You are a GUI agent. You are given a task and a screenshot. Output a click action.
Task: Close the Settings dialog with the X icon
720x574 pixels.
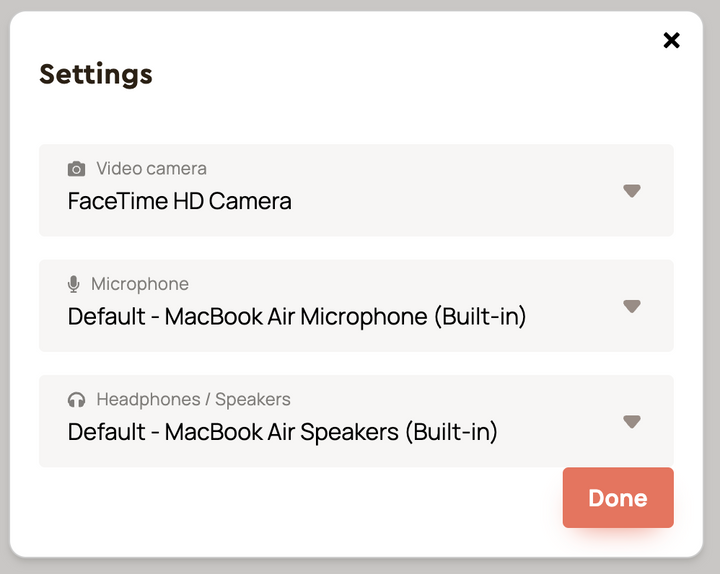(x=672, y=40)
